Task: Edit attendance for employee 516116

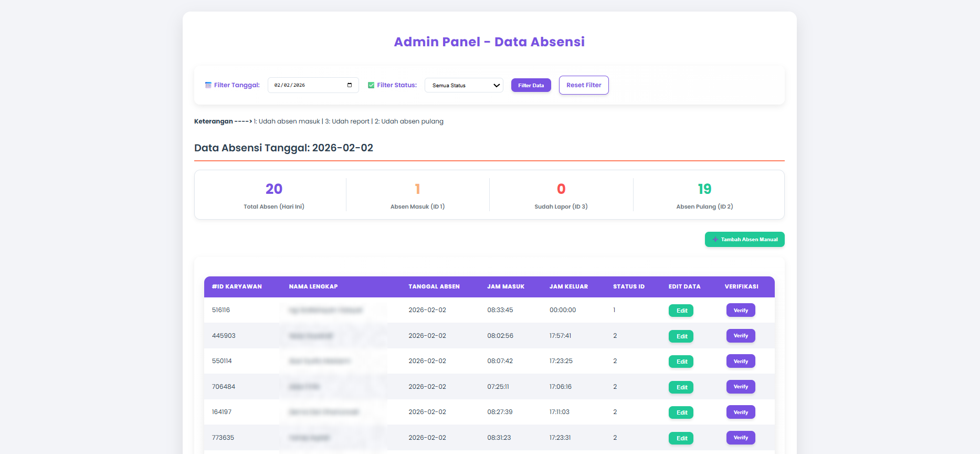Action: pyautogui.click(x=681, y=311)
